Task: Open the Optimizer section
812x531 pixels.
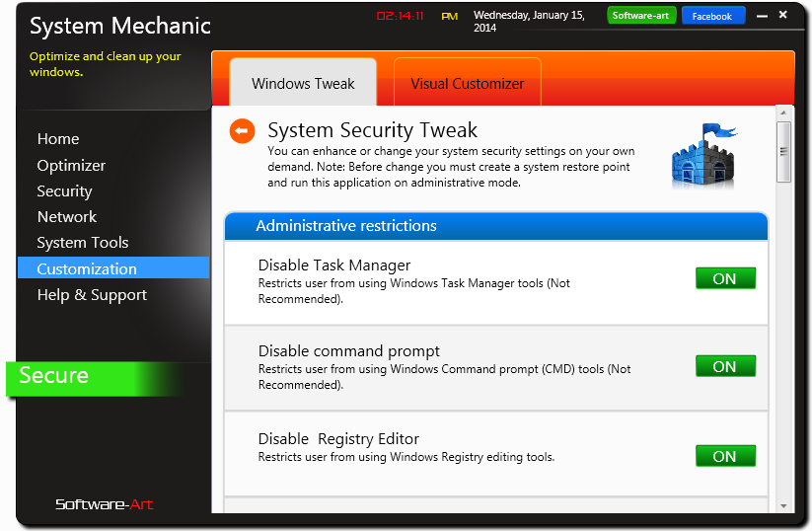Action: [x=71, y=165]
